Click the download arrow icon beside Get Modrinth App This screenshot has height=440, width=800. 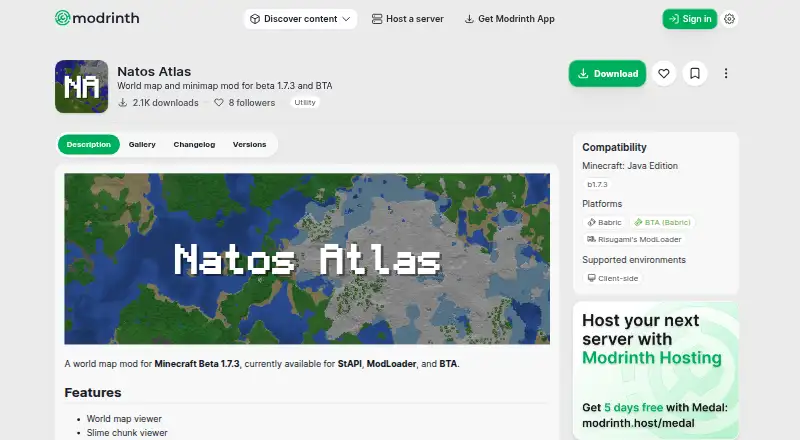(x=469, y=19)
